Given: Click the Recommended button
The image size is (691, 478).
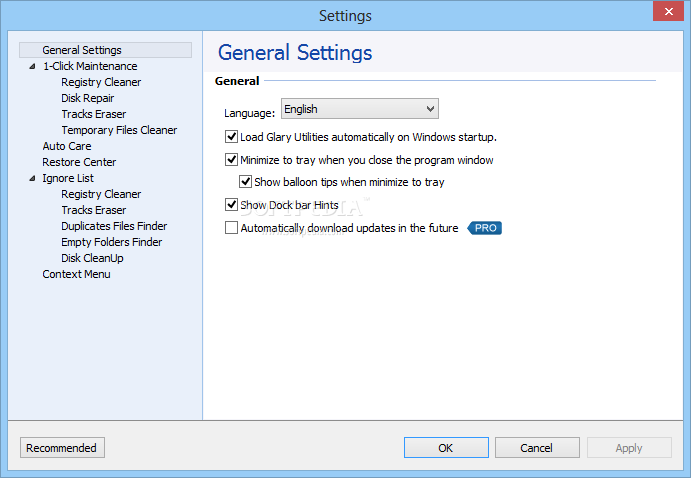Looking at the screenshot, I should click(x=62, y=448).
